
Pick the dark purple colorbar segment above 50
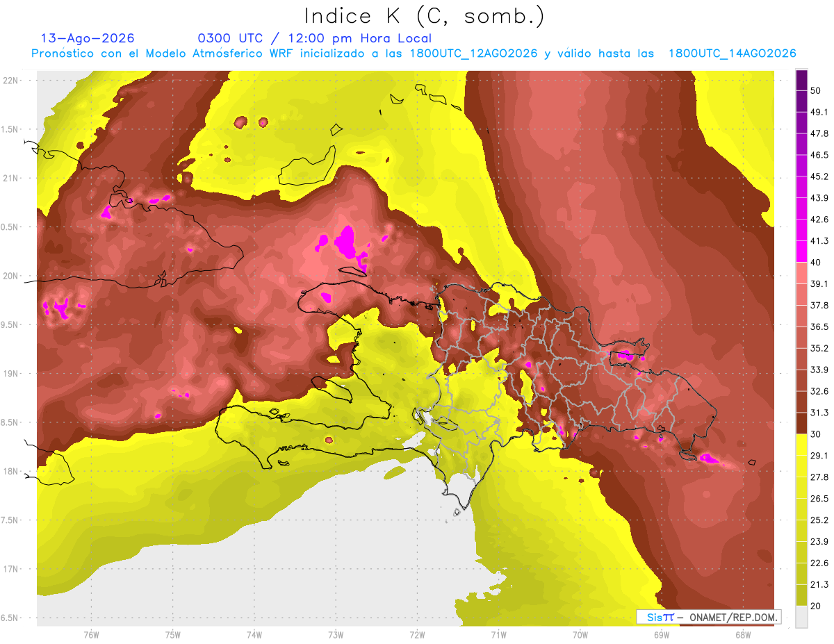coord(801,81)
